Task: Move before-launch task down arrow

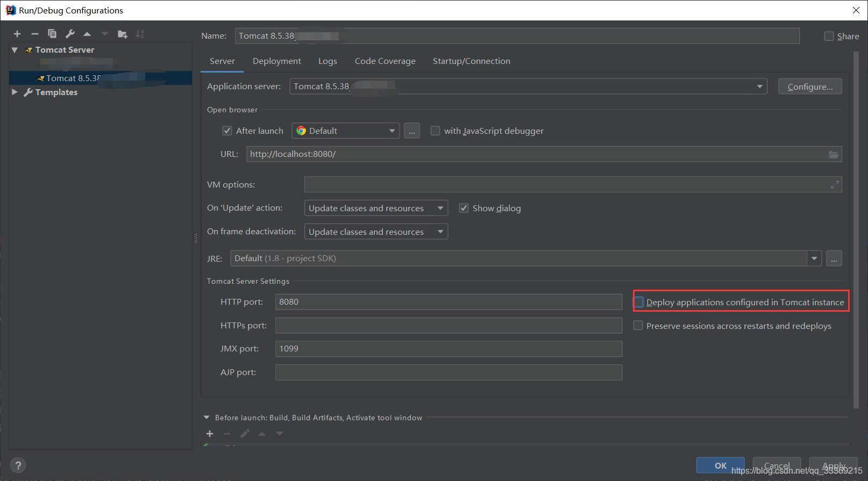Action: tap(280, 434)
